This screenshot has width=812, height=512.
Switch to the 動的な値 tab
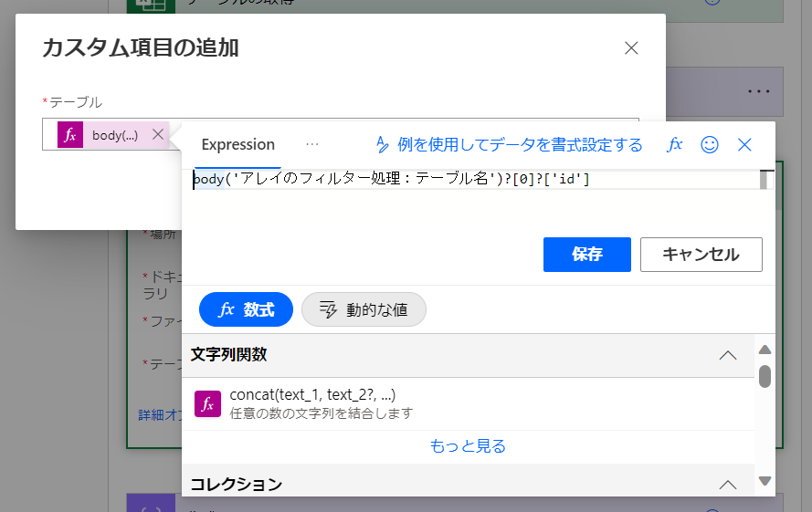coord(364,309)
